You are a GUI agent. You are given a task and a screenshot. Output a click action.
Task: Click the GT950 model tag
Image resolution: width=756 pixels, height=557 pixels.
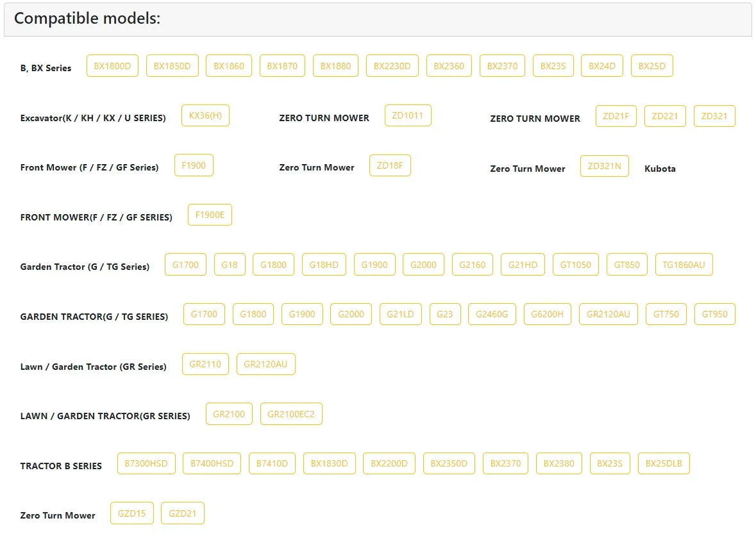tap(714, 314)
